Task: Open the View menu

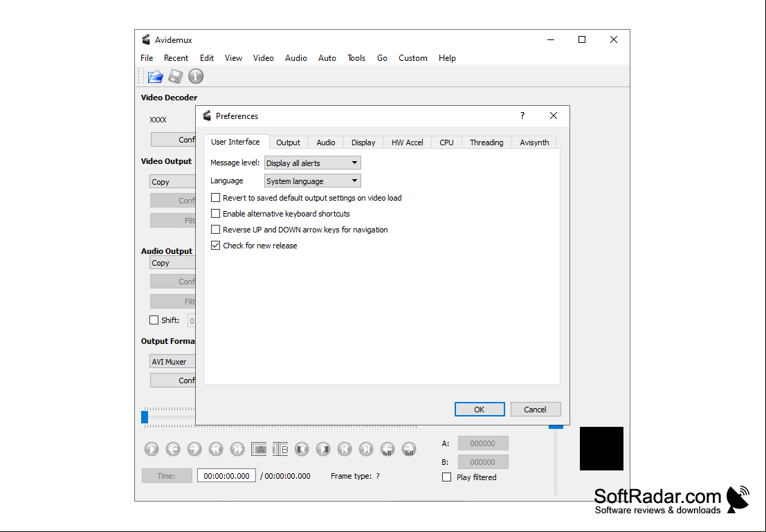Action: (x=233, y=57)
